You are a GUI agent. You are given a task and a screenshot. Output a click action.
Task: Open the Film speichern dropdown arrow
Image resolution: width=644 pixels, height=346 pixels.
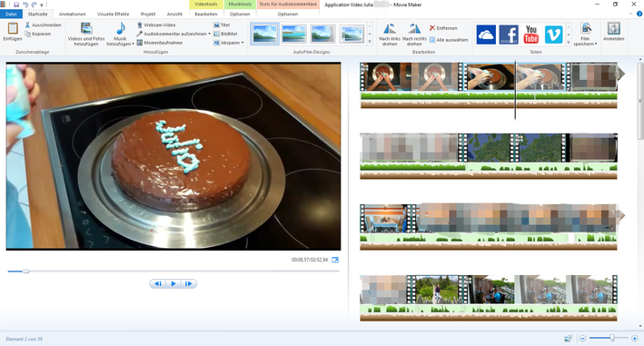click(x=596, y=44)
